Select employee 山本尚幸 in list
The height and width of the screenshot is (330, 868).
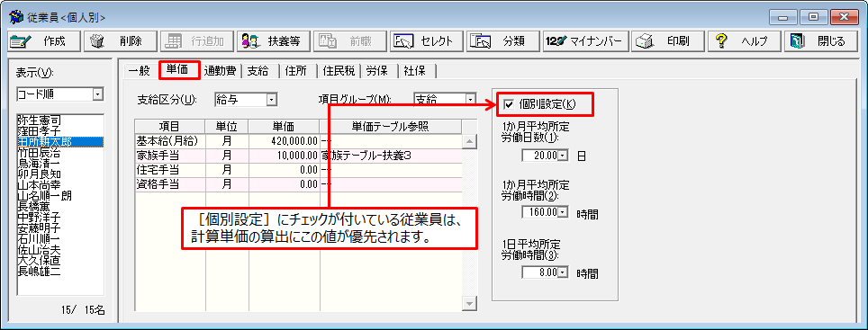tap(39, 186)
